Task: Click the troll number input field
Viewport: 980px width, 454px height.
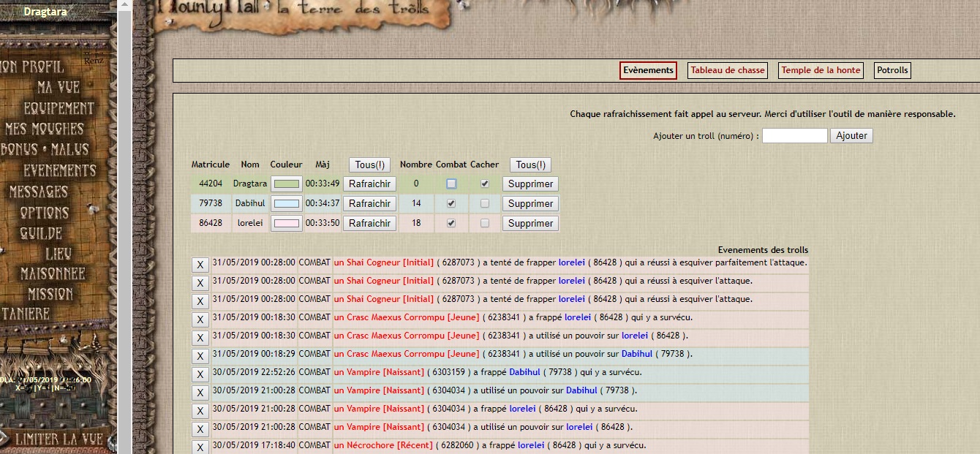Action: click(794, 135)
